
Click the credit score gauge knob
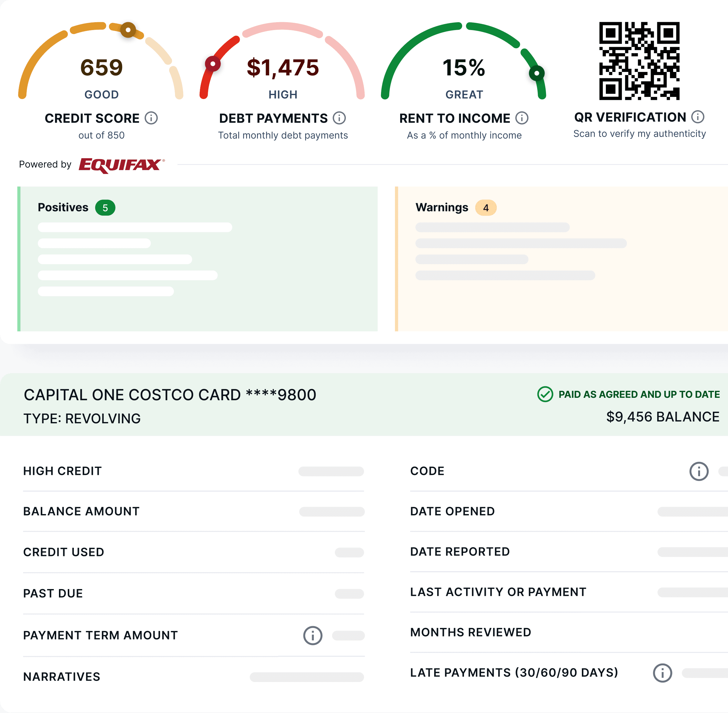(x=128, y=29)
